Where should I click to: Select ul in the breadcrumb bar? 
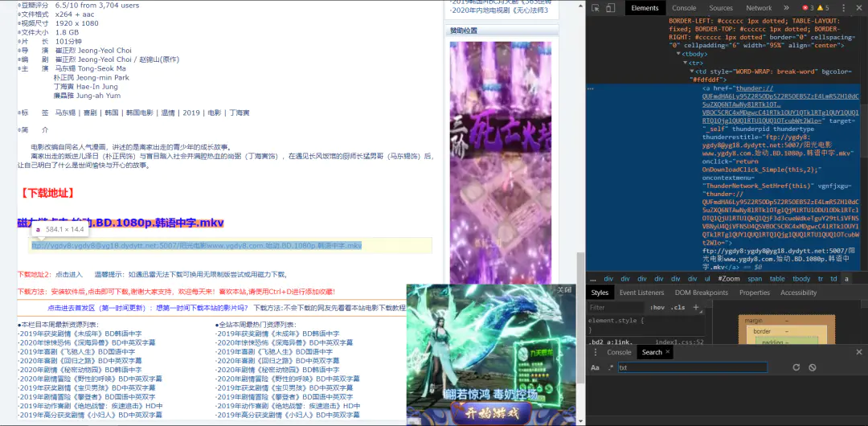click(x=707, y=279)
